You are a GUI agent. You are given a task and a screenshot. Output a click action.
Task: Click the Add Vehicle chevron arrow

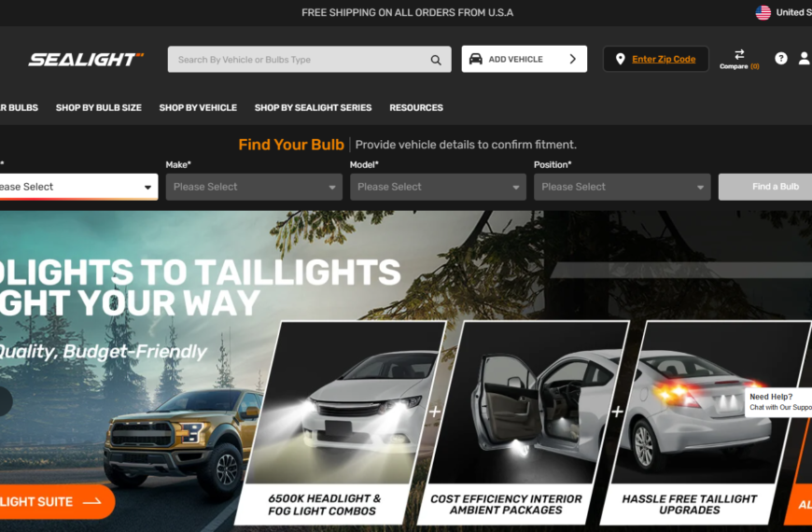tap(573, 59)
